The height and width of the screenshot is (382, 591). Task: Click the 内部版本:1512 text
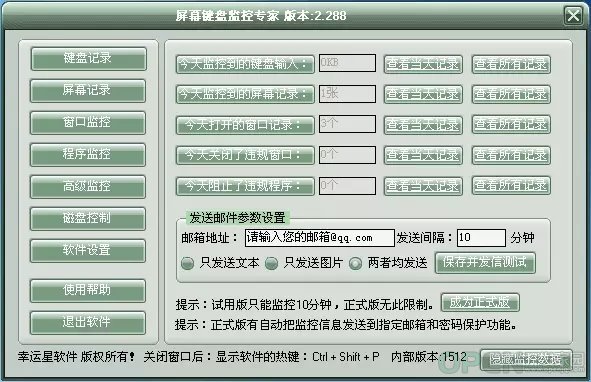pos(429,357)
